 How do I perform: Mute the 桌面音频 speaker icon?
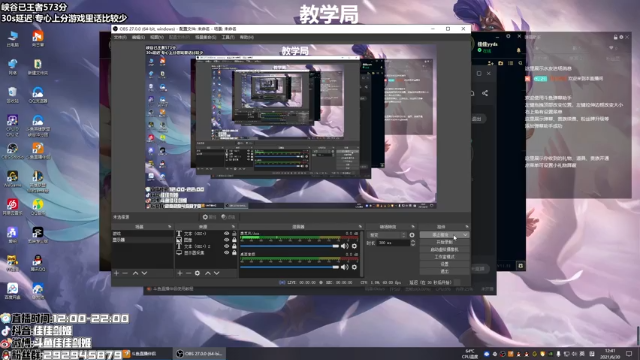345,267
